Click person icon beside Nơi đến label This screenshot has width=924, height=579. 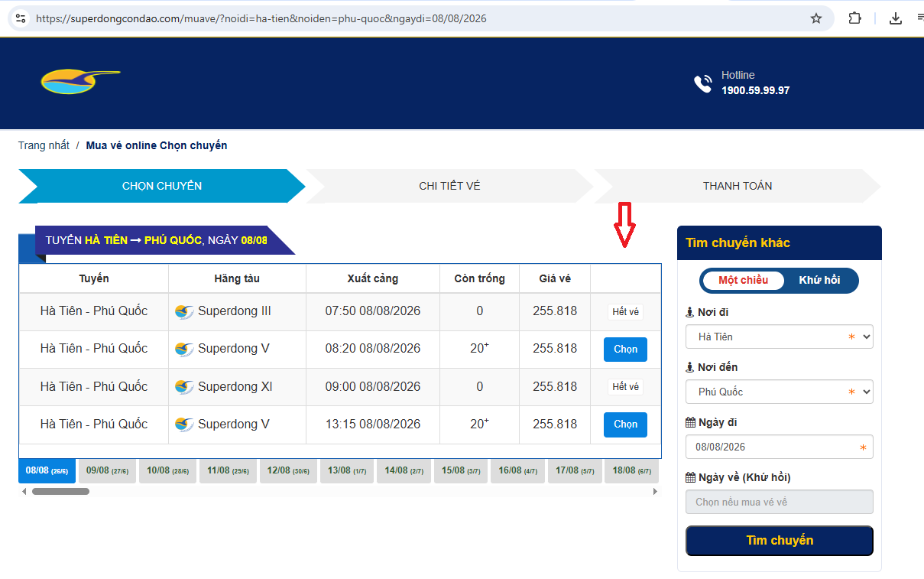point(690,367)
